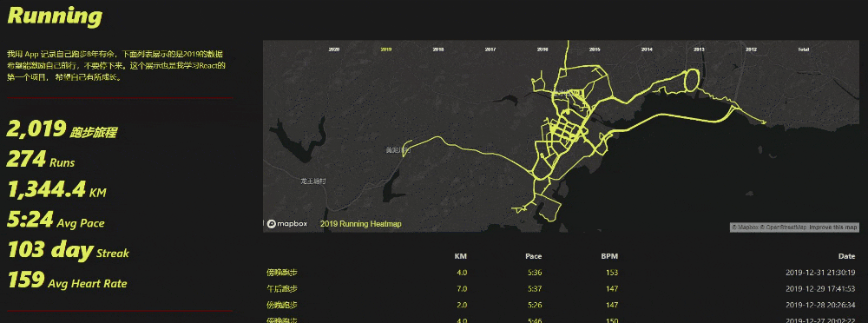The image size is (868, 323).
Task: Show 2016 running data
Action: pos(542,49)
